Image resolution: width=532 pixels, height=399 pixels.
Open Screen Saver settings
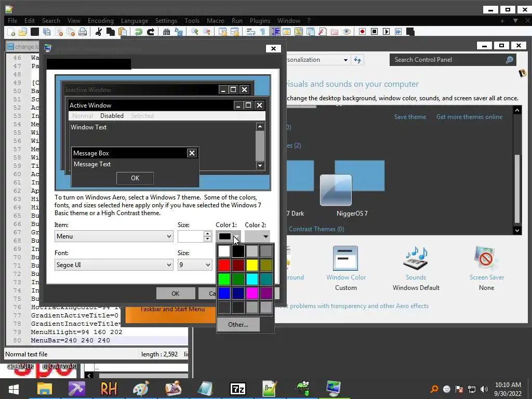pyautogui.click(x=486, y=268)
